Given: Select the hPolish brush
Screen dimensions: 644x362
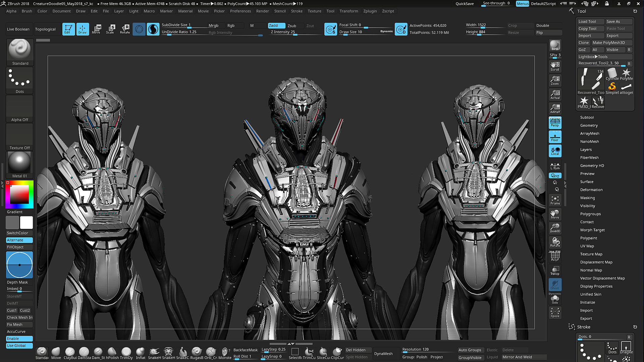Looking at the screenshot, I should pyautogui.click(x=112, y=353).
